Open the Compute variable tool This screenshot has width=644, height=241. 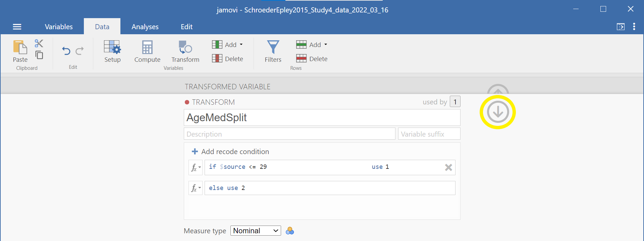click(x=147, y=51)
